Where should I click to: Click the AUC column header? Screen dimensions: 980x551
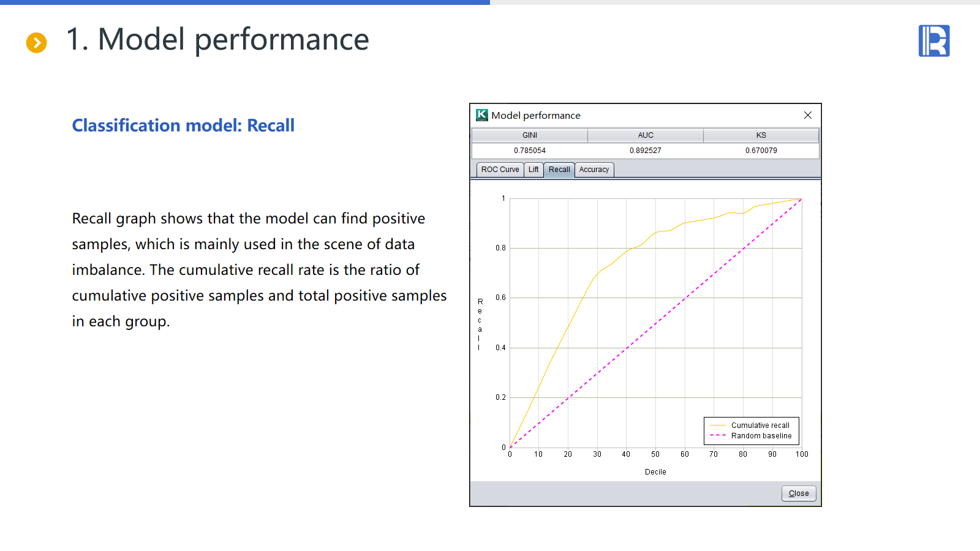[646, 135]
